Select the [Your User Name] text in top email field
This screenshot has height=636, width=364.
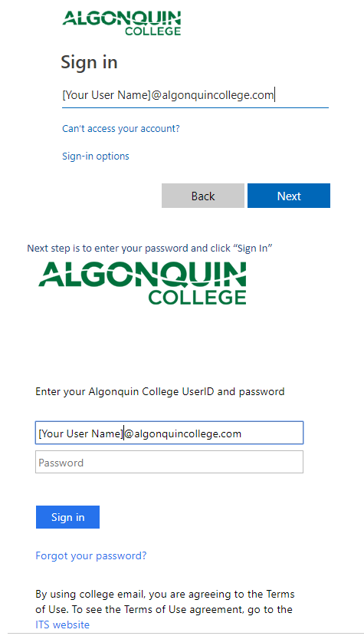(x=107, y=95)
